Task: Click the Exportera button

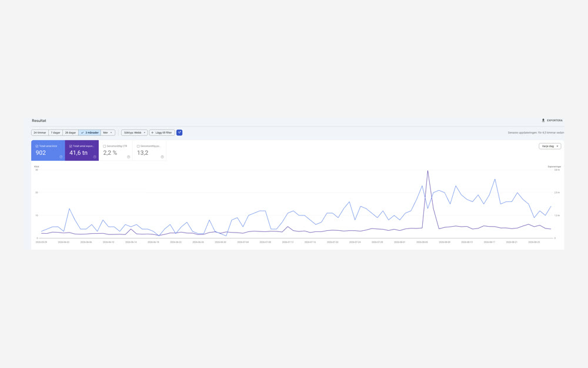Action: click(552, 121)
